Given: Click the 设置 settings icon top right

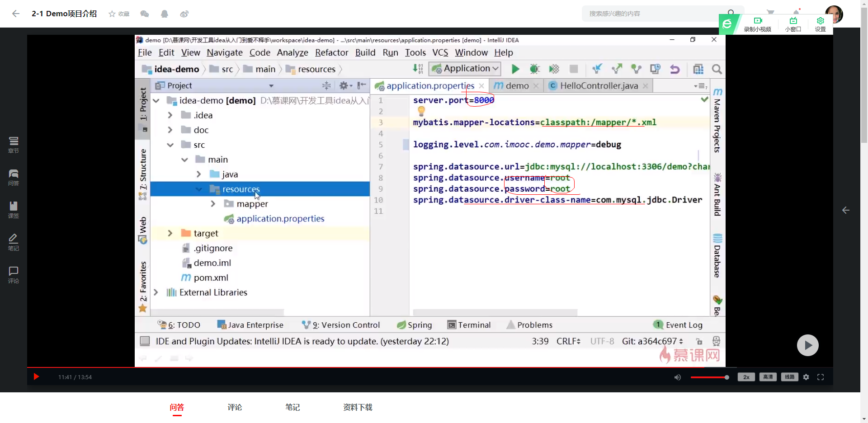Looking at the screenshot, I should (x=820, y=24).
